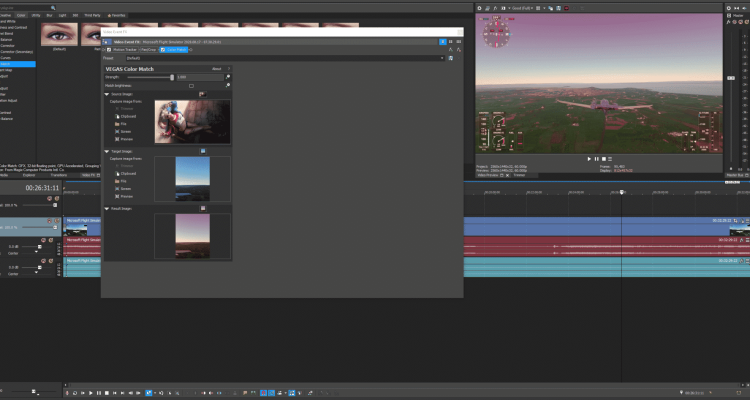Toggle the Color Match effect checkbox
The height and width of the screenshot is (400, 750).
(163, 49)
